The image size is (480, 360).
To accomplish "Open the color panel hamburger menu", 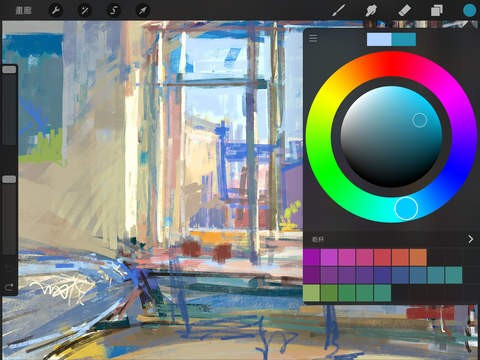I will [313, 39].
